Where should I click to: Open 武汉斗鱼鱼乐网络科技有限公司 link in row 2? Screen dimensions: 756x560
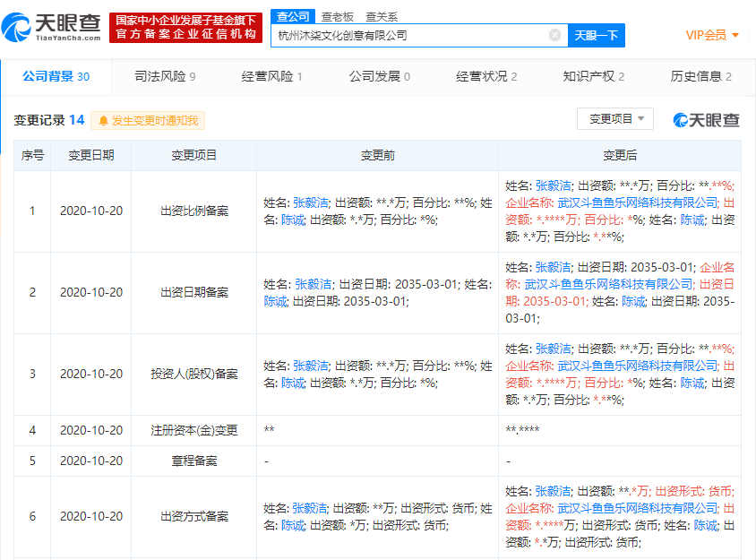point(608,284)
